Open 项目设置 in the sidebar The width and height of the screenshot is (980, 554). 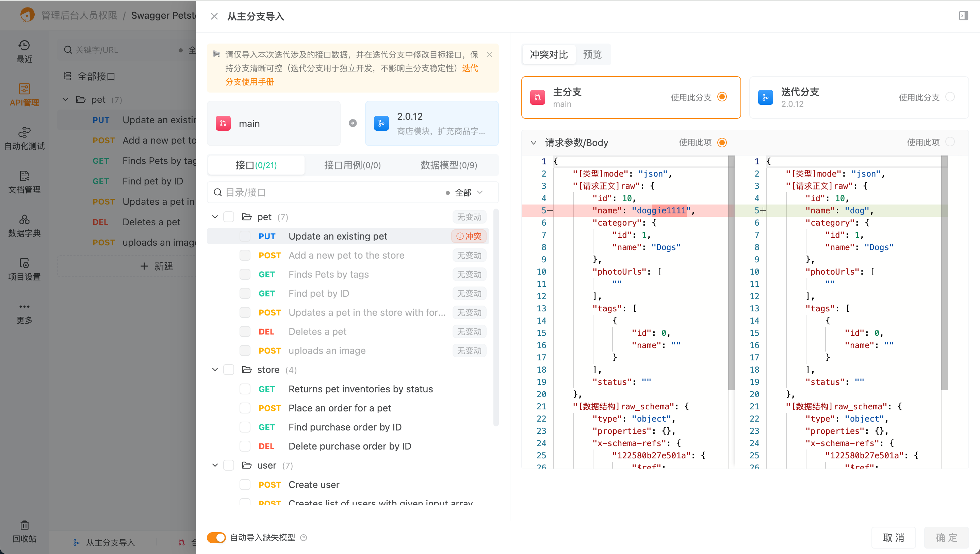pos(24,270)
